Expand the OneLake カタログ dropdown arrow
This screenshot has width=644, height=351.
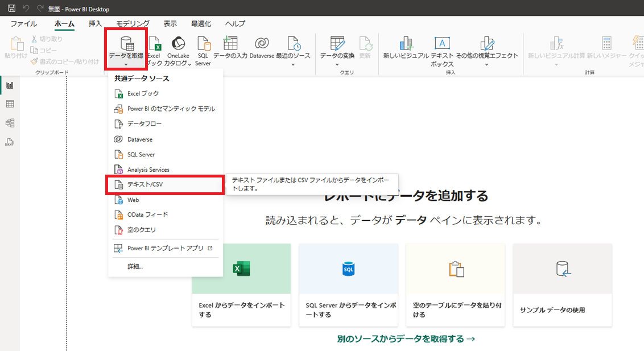pos(190,64)
